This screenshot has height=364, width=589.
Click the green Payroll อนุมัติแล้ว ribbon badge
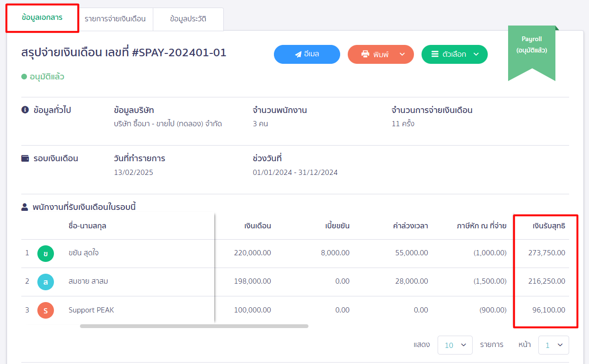532,45
